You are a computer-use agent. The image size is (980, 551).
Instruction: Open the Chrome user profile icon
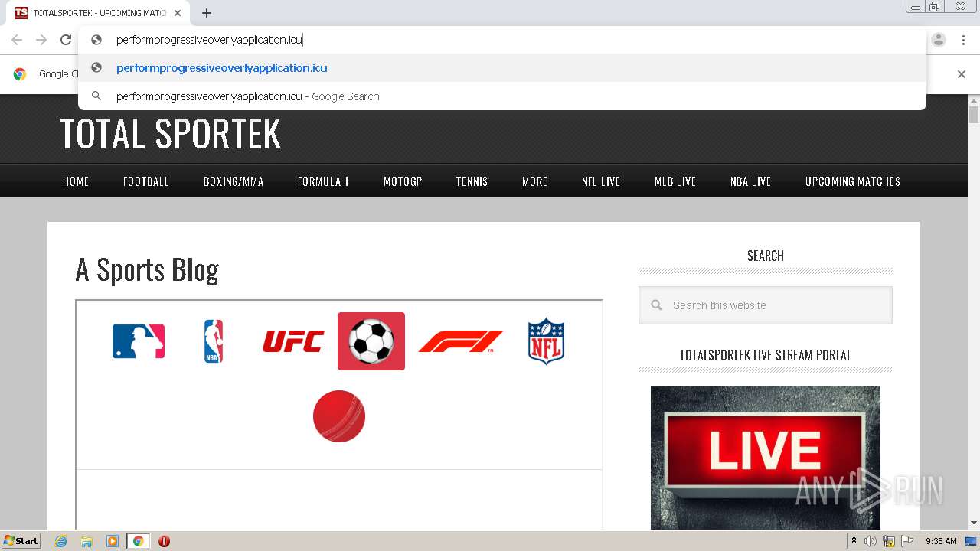tap(939, 40)
